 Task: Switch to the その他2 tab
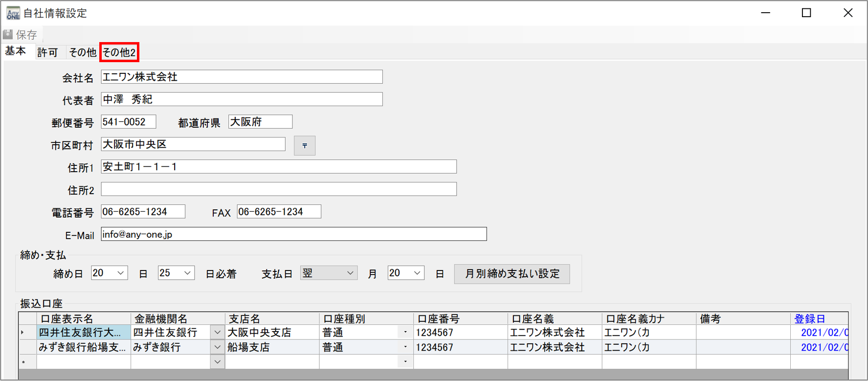pyautogui.click(x=119, y=52)
